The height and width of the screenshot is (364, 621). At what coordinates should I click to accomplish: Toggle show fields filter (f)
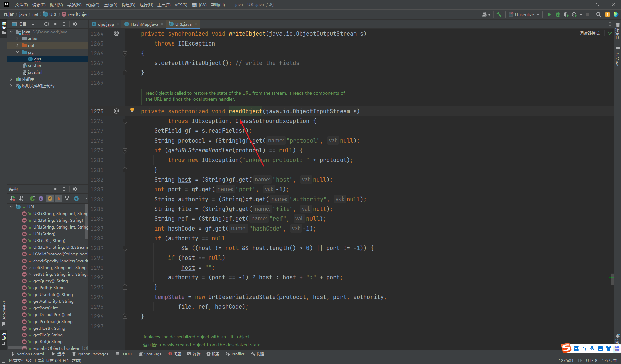pos(50,199)
